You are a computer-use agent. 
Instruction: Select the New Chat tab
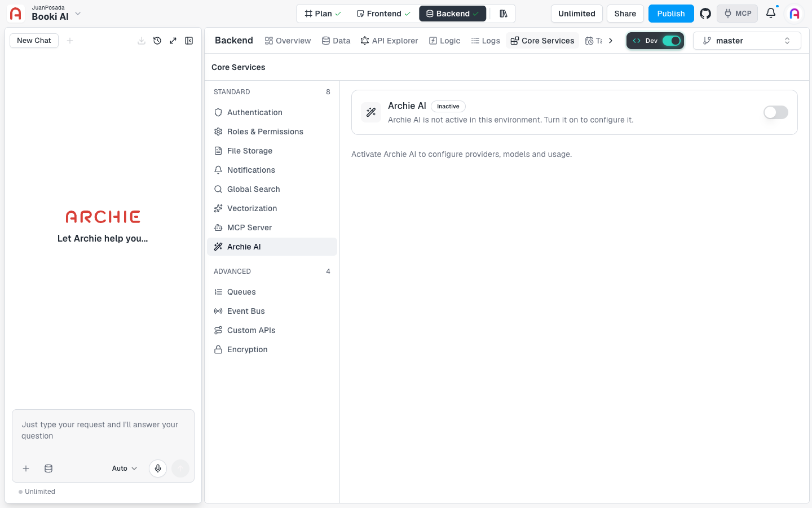pos(34,41)
